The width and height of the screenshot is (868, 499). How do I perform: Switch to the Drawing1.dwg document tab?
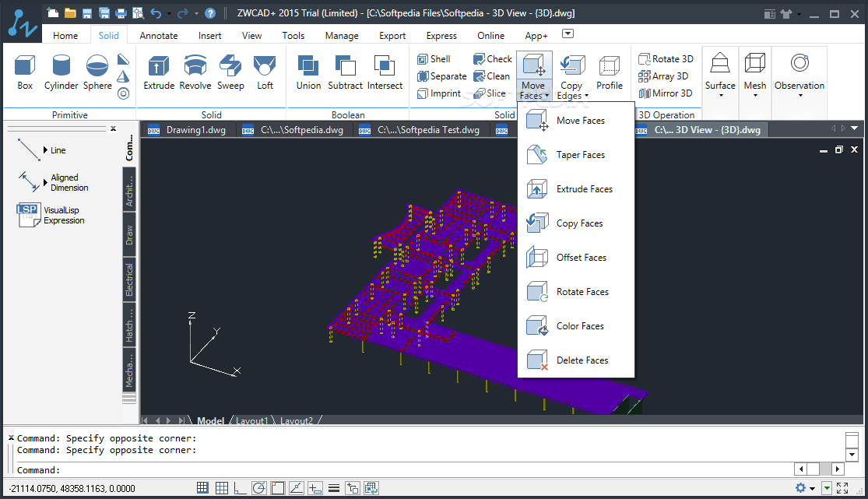coord(188,130)
